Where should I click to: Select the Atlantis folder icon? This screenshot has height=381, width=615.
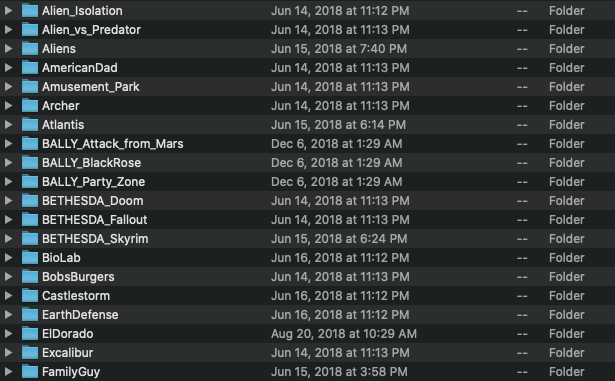[x=30, y=125]
